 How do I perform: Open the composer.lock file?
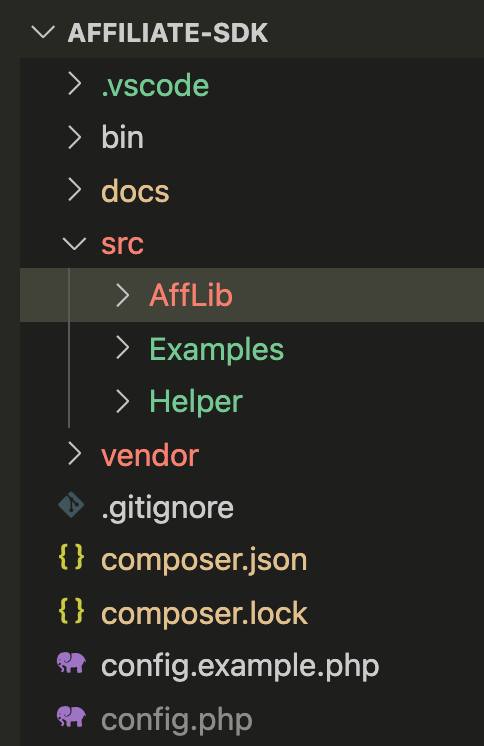[x=204, y=613]
